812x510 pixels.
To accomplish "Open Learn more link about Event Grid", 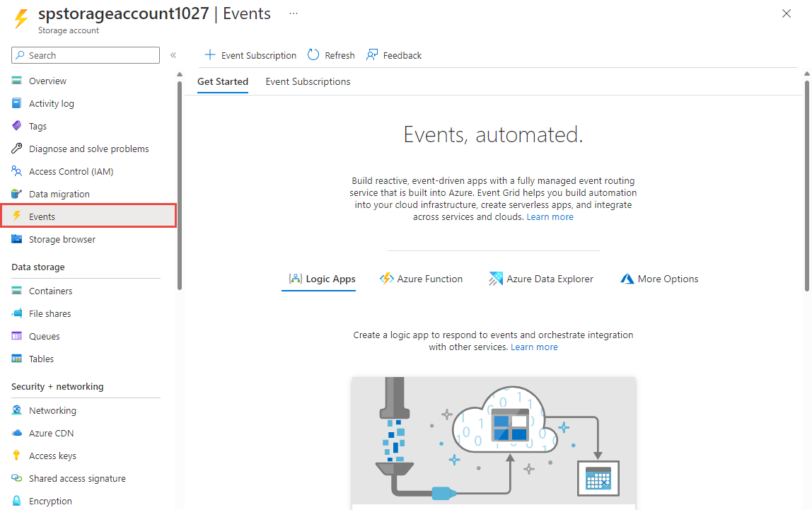I will tap(550, 217).
